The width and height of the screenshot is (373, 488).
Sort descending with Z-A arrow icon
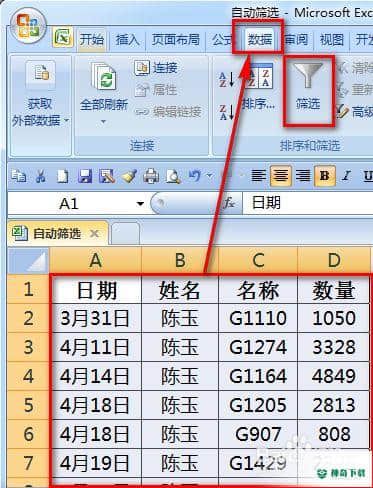pyautogui.click(x=227, y=112)
